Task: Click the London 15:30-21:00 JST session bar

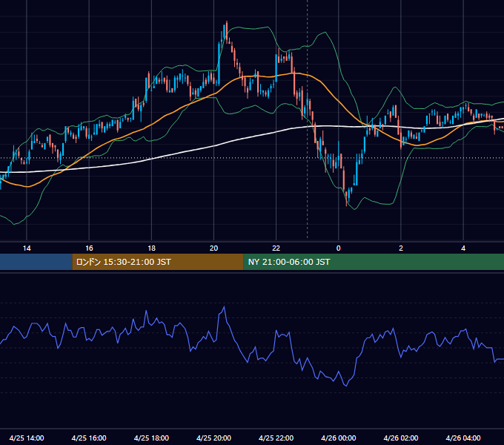Action: click(x=158, y=262)
